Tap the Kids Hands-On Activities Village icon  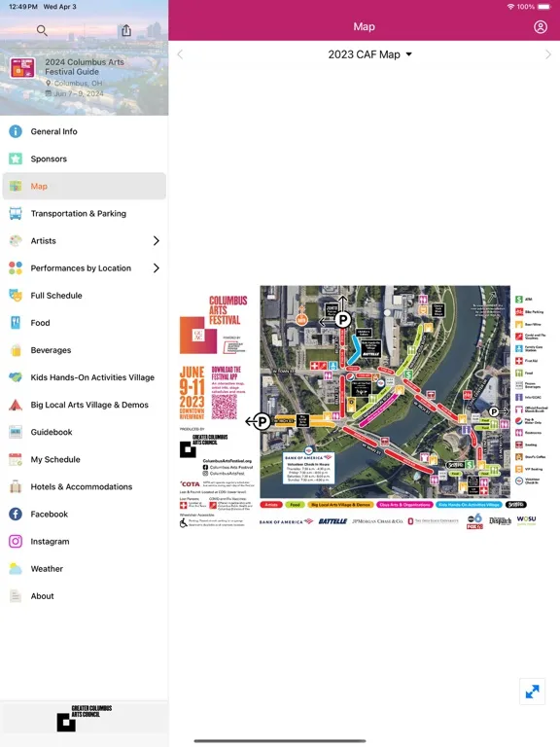pos(16,377)
